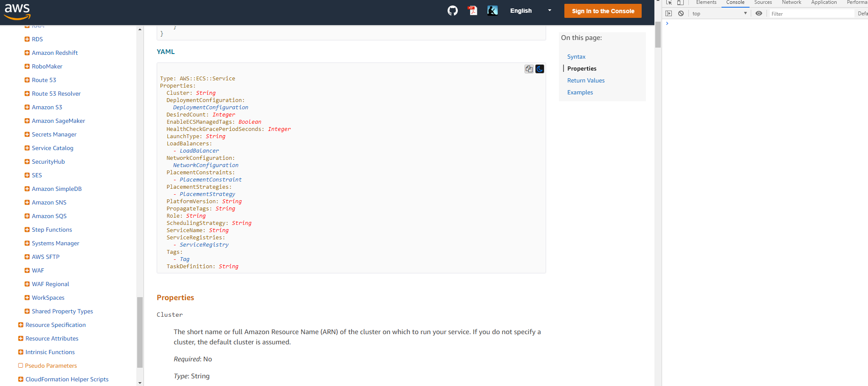This screenshot has height=386, width=868.
Task: Open the top context dropdown
Action: coord(719,14)
